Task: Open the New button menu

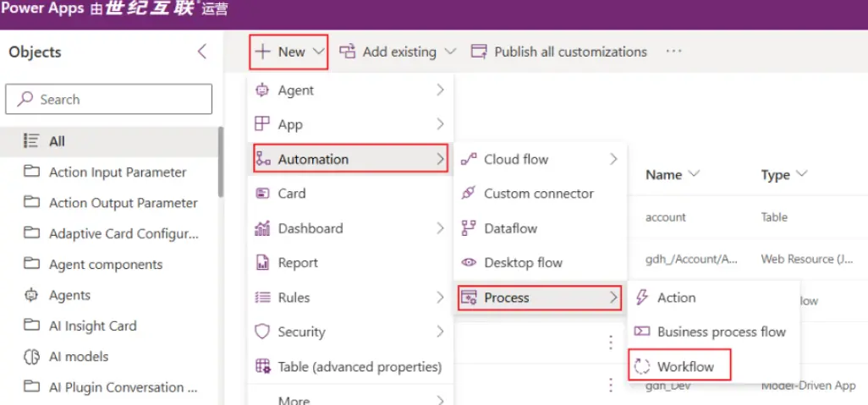Action: click(289, 52)
